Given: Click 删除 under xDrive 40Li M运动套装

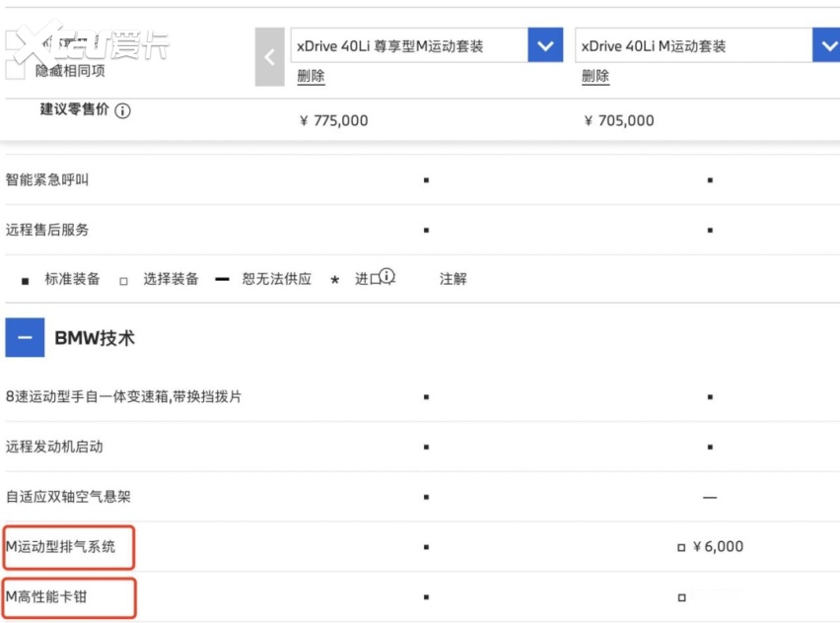Looking at the screenshot, I should pyautogui.click(x=595, y=76).
